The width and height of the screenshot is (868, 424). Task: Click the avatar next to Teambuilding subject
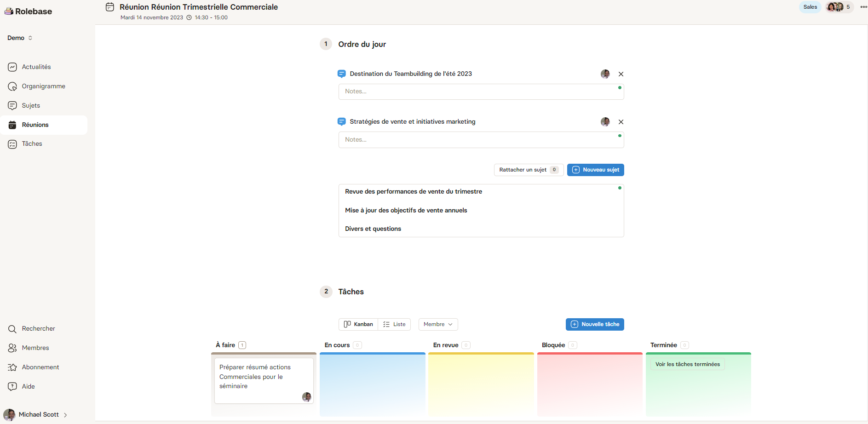tap(605, 74)
